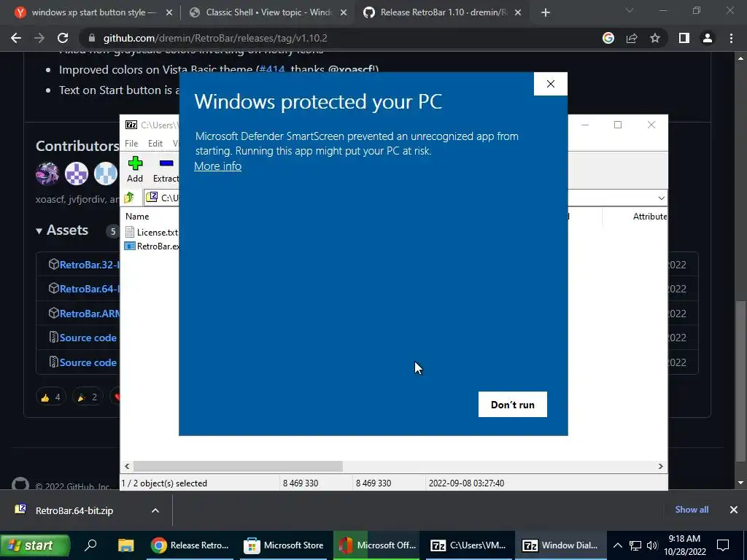Open the Chrome profile avatar icon
The width and height of the screenshot is (747, 560).
[x=708, y=38]
